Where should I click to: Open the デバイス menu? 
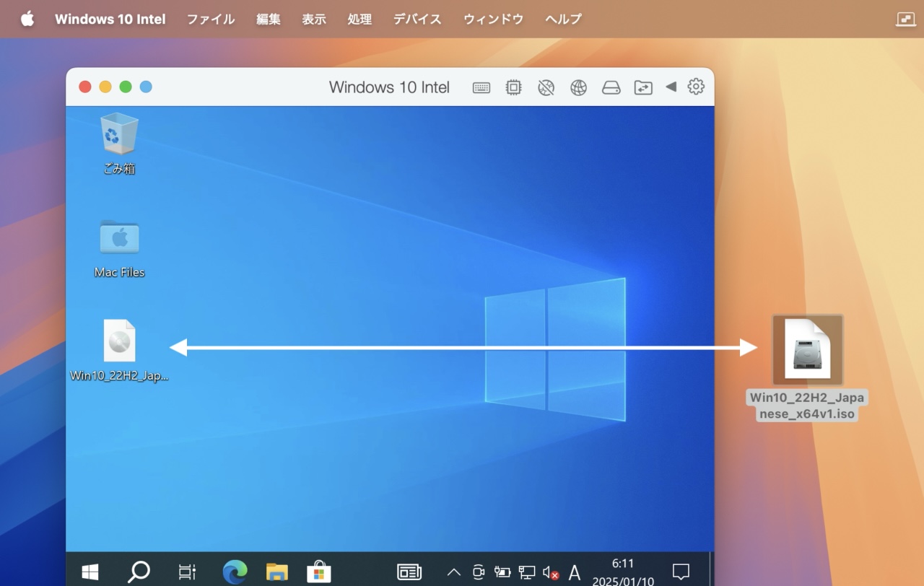tap(417, 19)
